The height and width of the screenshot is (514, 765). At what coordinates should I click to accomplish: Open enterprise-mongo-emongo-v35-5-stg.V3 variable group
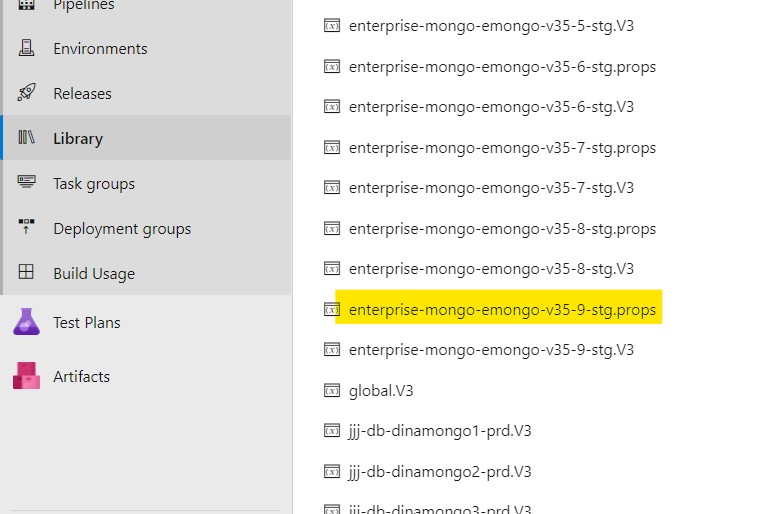point(491,26)
